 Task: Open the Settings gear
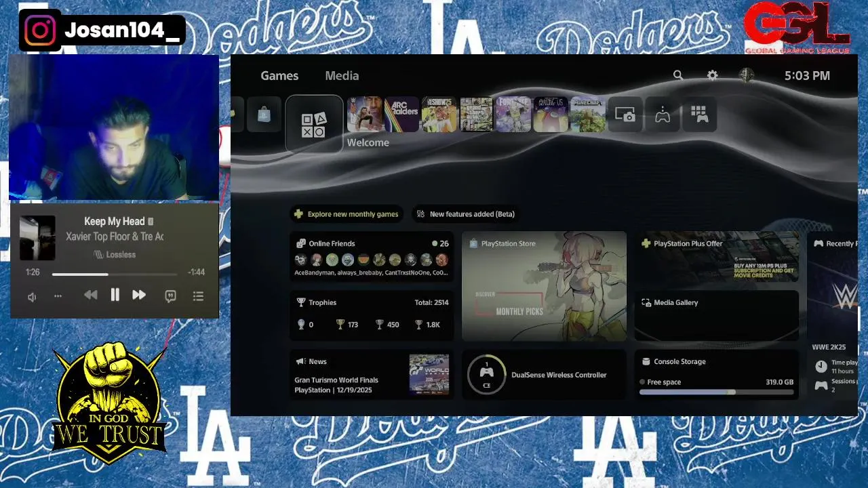tap(712, 75)
